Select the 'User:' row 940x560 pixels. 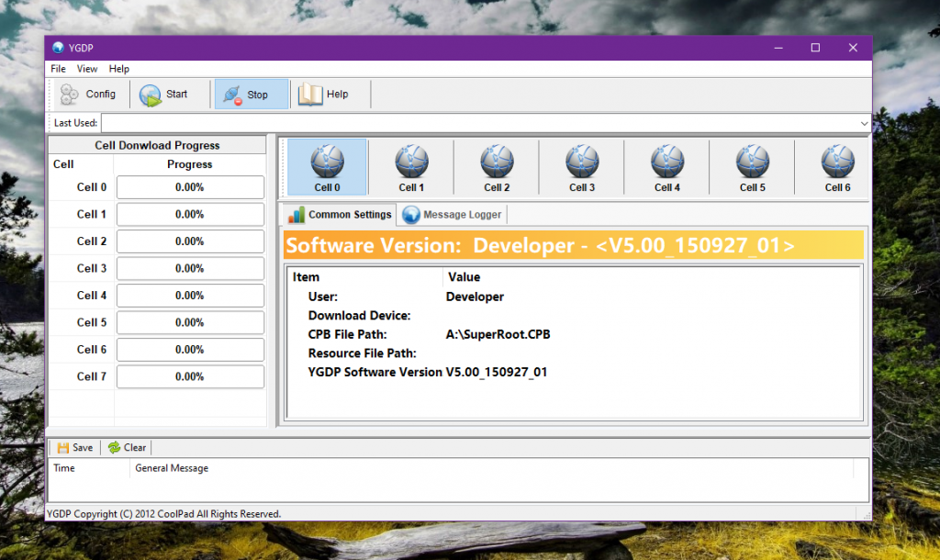click(x=575, y=297)
